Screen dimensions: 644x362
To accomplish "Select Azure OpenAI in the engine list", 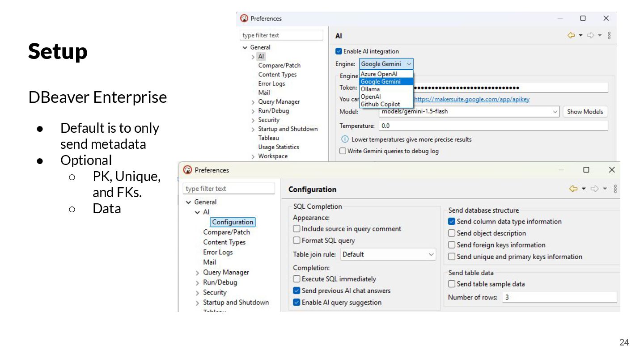I will coord(386,74).
